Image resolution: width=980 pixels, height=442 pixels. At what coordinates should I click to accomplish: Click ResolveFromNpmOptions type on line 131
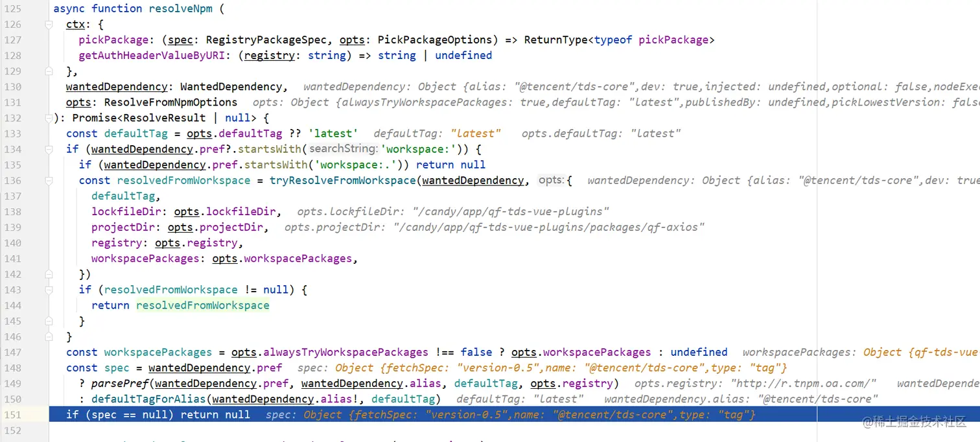(x=170, y=102)
